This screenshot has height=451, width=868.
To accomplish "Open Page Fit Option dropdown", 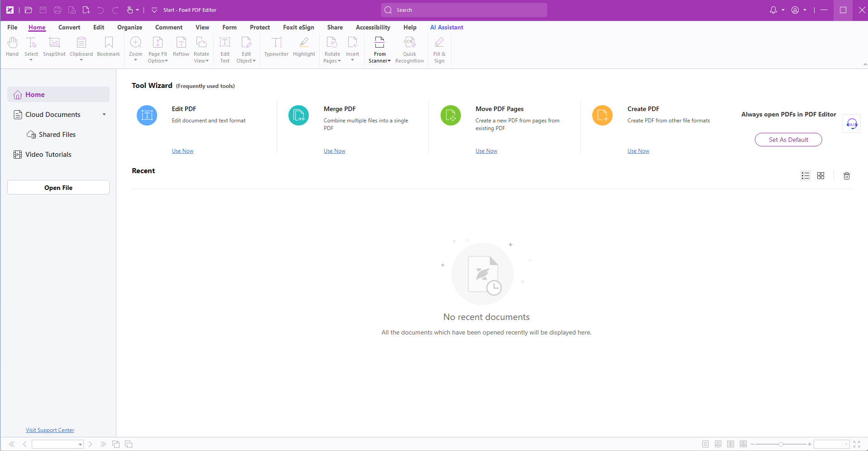I will pos(166,61).
